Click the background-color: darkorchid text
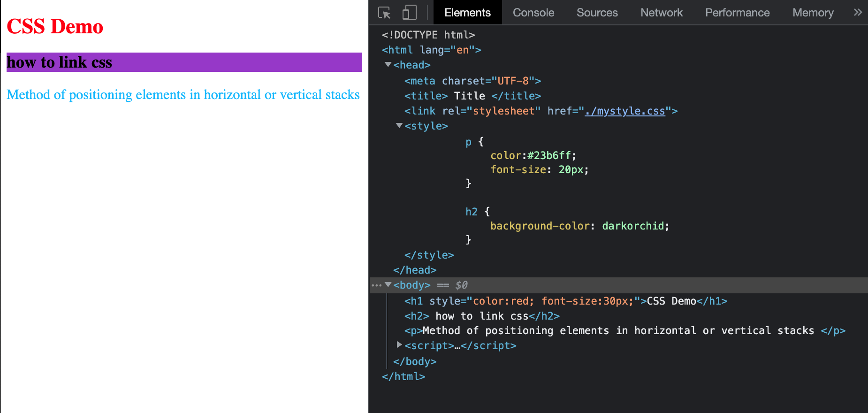This screenshot has height=413, width=868. (580, 226)
